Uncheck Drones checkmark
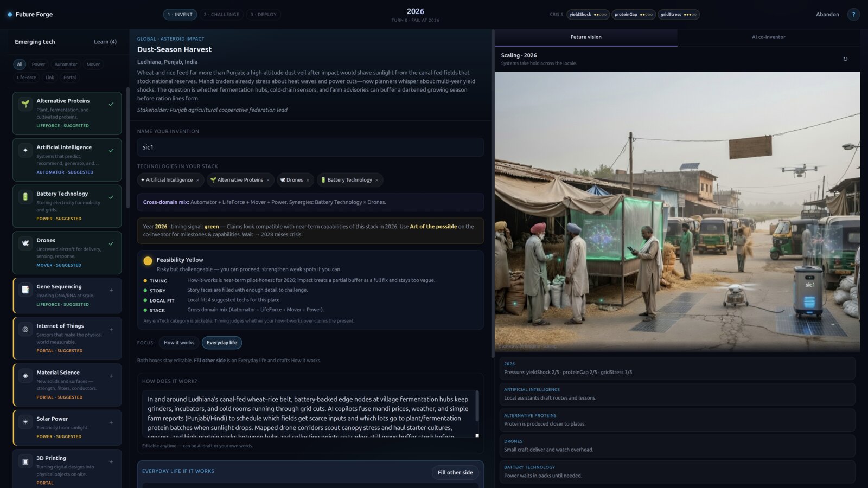This screenshot has width=868, height=488. click(x=111, y=243)
